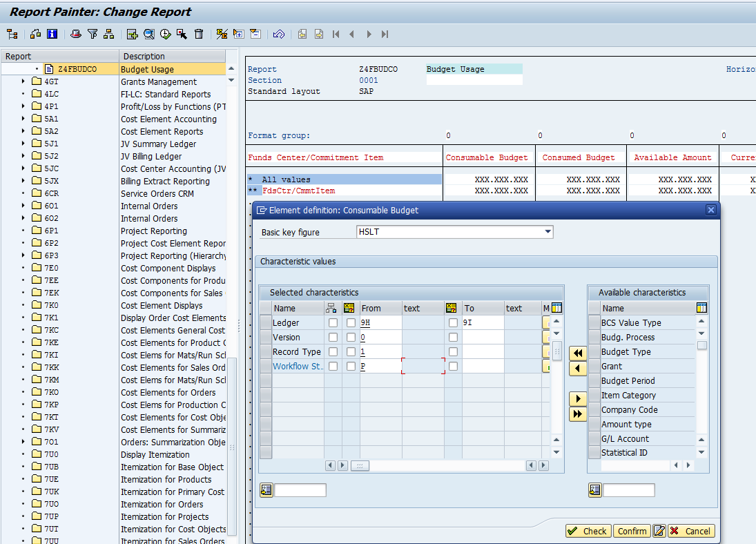
Task: Open column configuration for Available characteristics table
Action: tap(702, 308)
